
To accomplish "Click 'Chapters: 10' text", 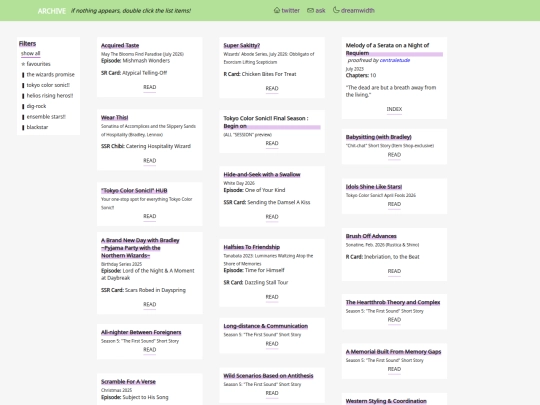I will [361, 75].
